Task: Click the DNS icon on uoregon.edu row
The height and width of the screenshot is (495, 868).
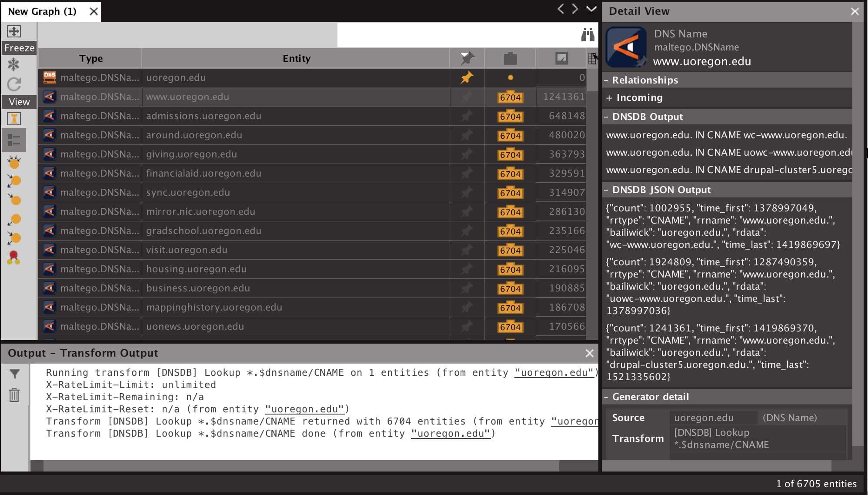Action: click(50, 77)
